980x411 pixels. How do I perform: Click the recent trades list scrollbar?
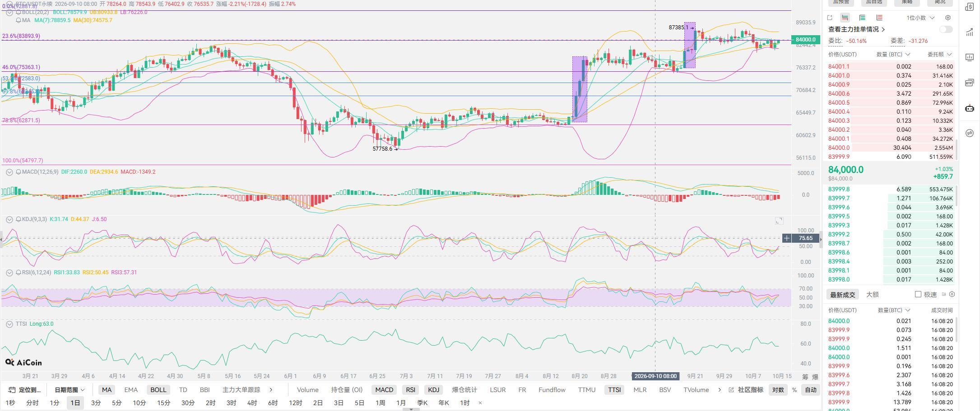tap(957, 329)
